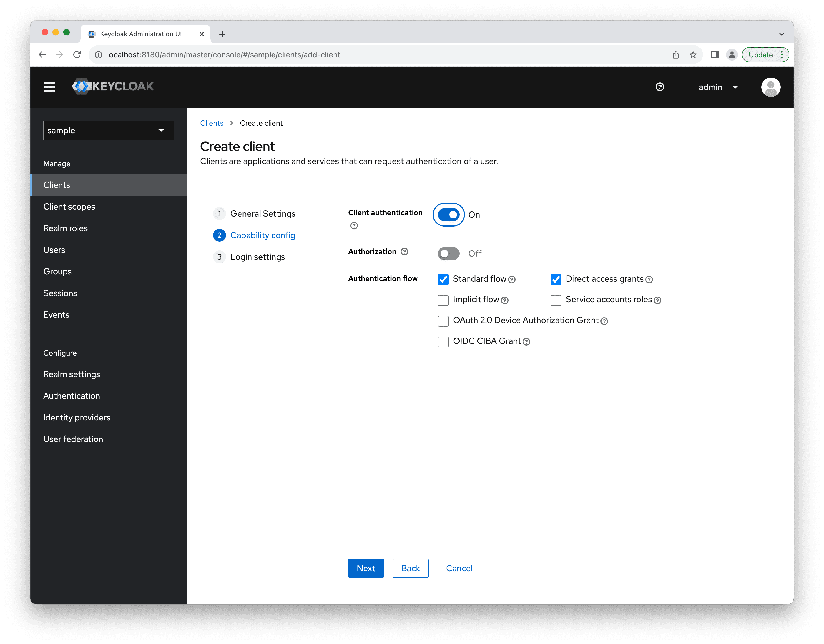Enable the Implicit flow checkbox
Image resolution: width=824 pixels, height=644 pixels.
click(x=443, y=300)
